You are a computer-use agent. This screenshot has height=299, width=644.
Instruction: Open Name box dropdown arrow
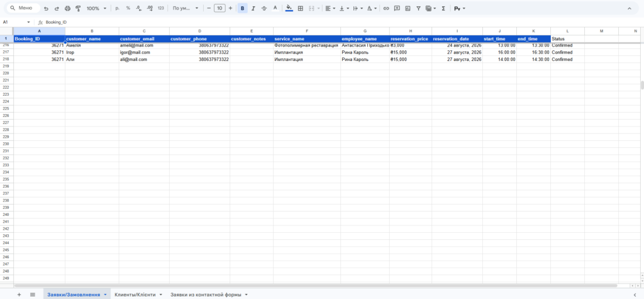pos(29,22)
